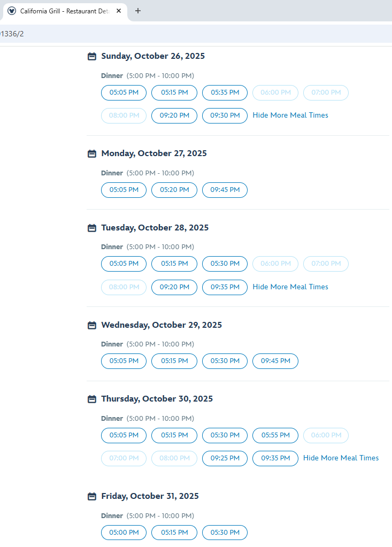Screen dimensions: 392x547
Task: Close the California Grill browser tab
Action: 118,11
